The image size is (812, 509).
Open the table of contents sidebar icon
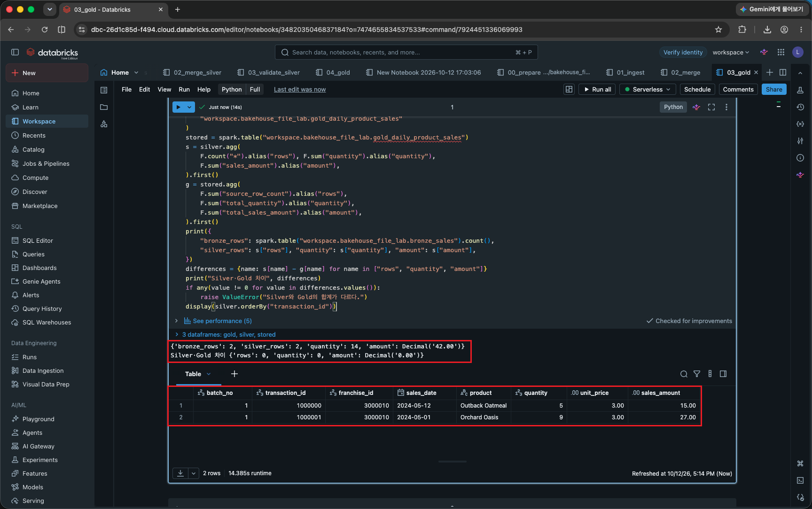click(104, 90)
